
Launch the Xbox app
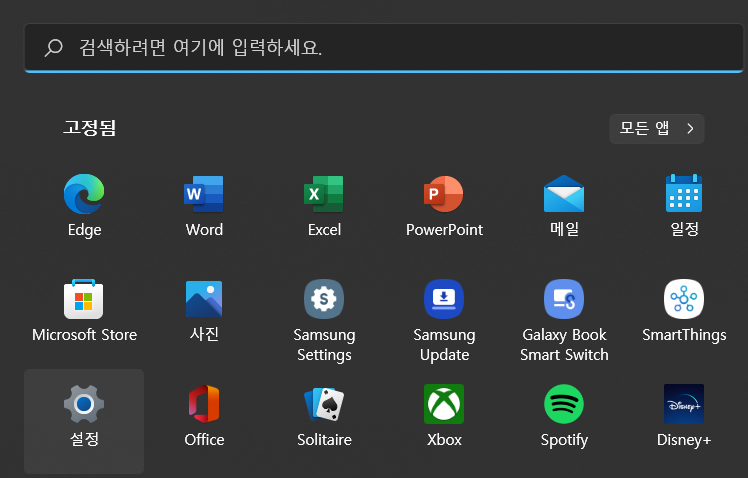[x=444, y=416]
